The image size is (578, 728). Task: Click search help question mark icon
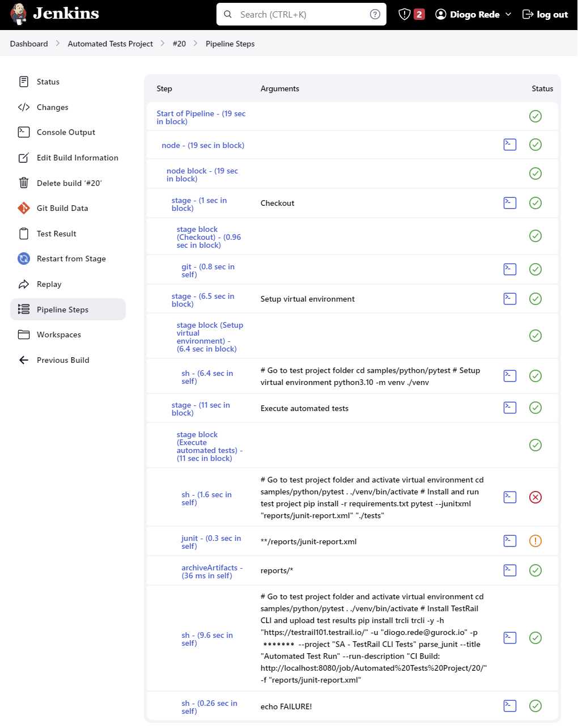coord(375,14)
